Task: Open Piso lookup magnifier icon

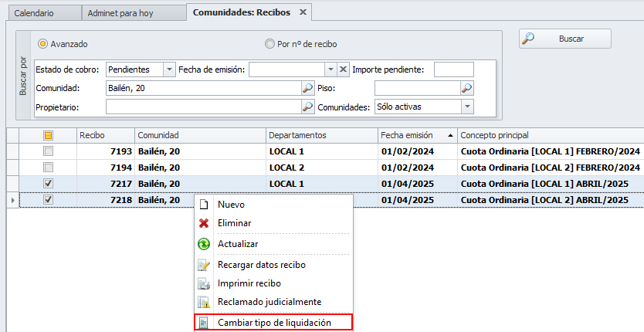Action: 466,88
